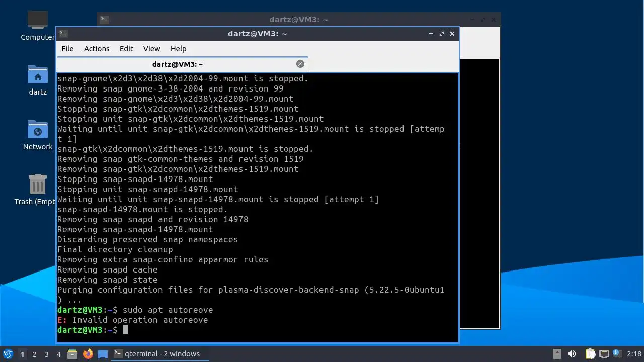Viewport: 644px width, 362px height.
Task: Launch Firefox from the taskbar
Action: click(x=88, y=354)
